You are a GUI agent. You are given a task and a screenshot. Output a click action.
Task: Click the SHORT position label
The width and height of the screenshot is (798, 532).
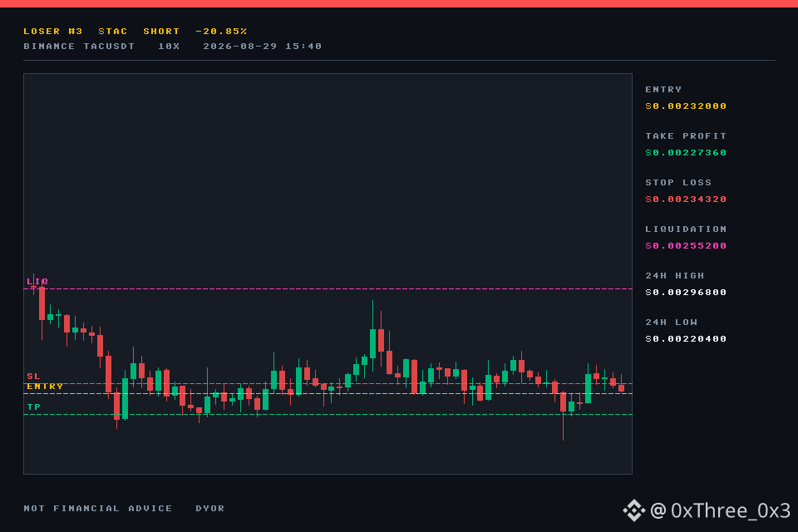(161, 32)
